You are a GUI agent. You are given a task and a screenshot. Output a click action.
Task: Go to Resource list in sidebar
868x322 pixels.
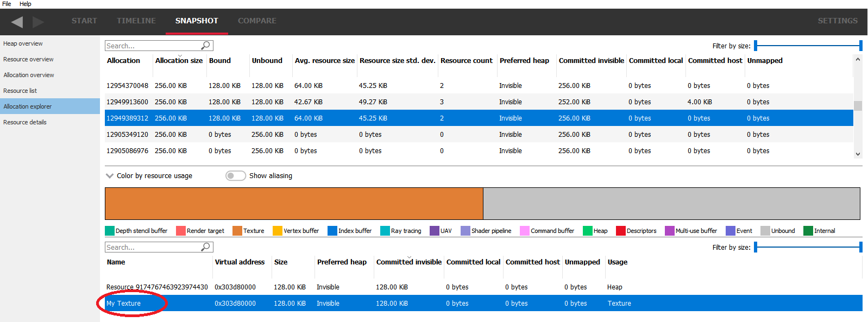click(x=20, y=91)
